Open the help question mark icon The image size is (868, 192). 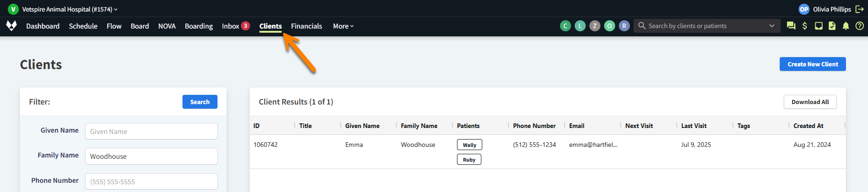(x=859, y=26)
